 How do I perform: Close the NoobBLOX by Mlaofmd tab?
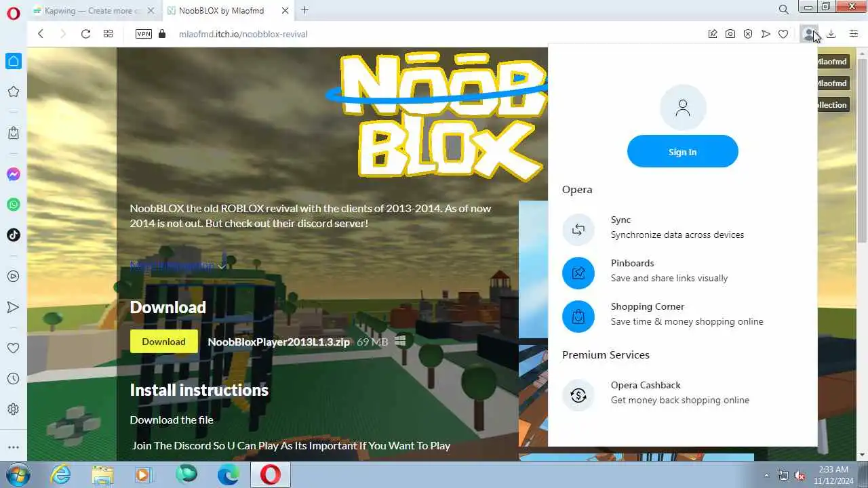285,11
